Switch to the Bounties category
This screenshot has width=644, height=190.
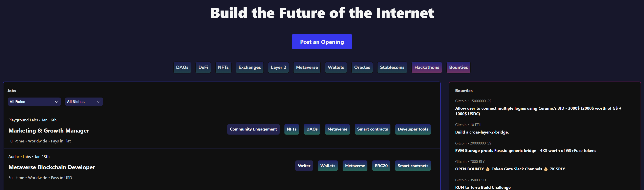click(x=458, y=67)
